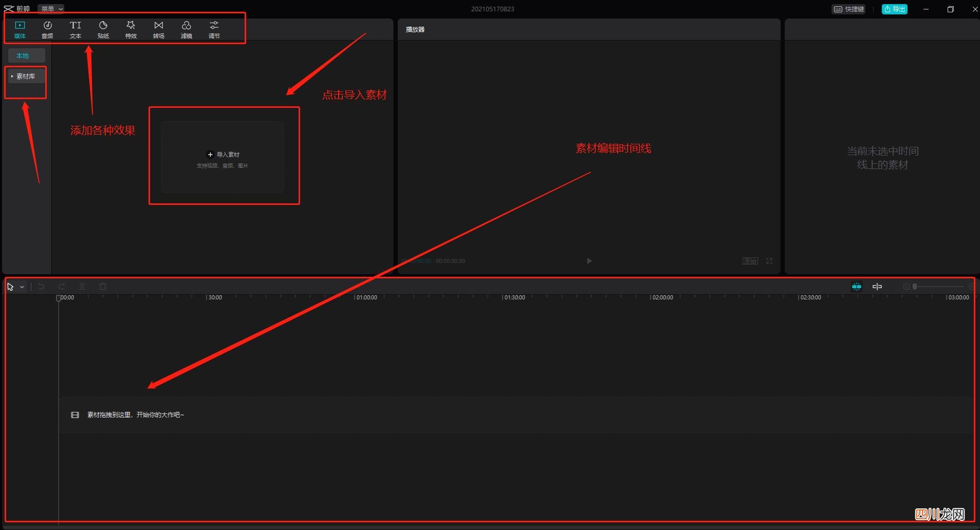Click the 02:00:00 mark on timeline ruler
Image resolution: width=980 pixels, height=530 pixels.
[x=662, y=297]
